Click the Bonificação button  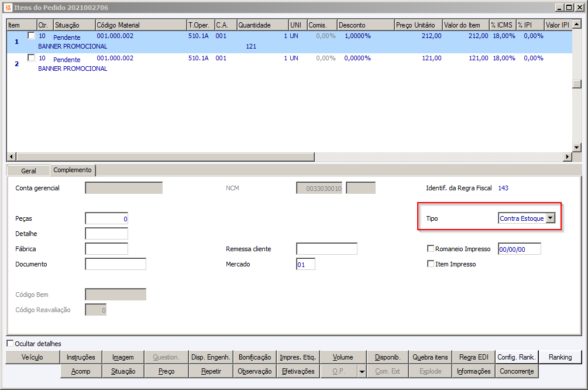255,357
